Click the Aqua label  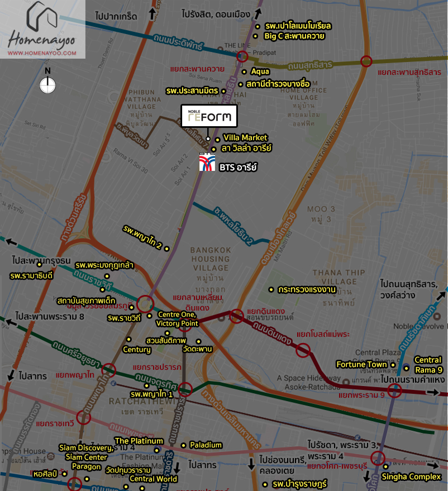coord(260,71)
